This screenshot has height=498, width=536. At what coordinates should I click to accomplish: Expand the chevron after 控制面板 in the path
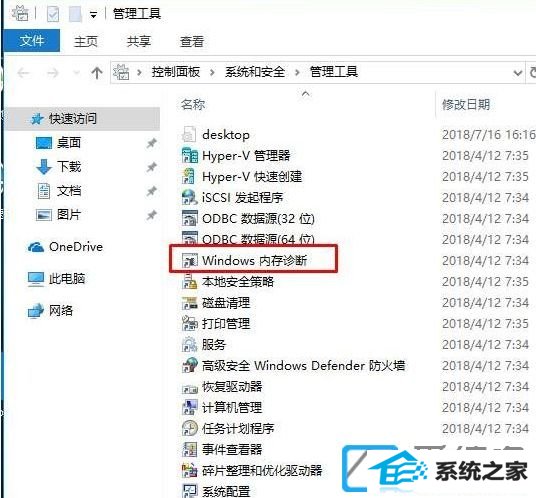click(x=212, y=72)
